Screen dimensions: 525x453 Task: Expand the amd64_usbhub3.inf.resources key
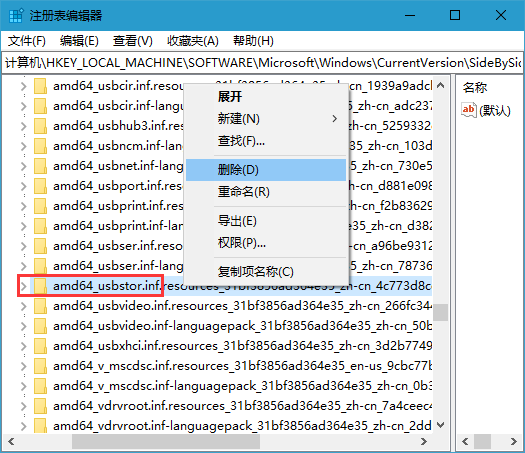tap(23, 126)
